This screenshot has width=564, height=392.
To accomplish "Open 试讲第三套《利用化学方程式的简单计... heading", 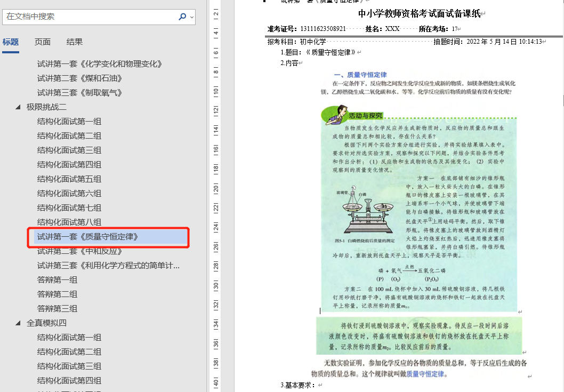I will pos(108,266).
